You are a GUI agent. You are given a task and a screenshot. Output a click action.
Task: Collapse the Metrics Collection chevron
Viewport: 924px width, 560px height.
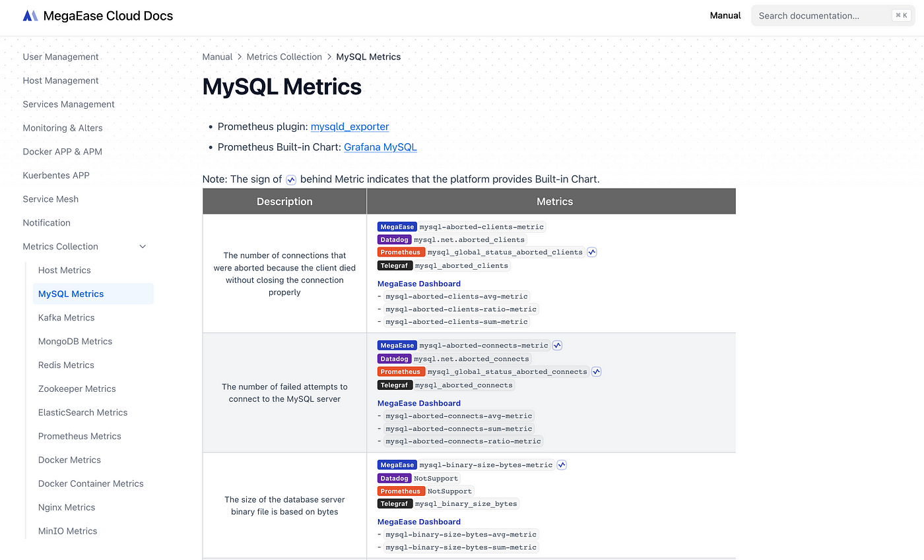click(143, 247)
